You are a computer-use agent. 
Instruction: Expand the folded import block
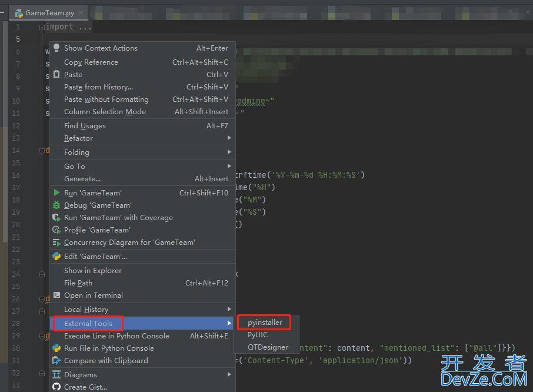[42, 27]
